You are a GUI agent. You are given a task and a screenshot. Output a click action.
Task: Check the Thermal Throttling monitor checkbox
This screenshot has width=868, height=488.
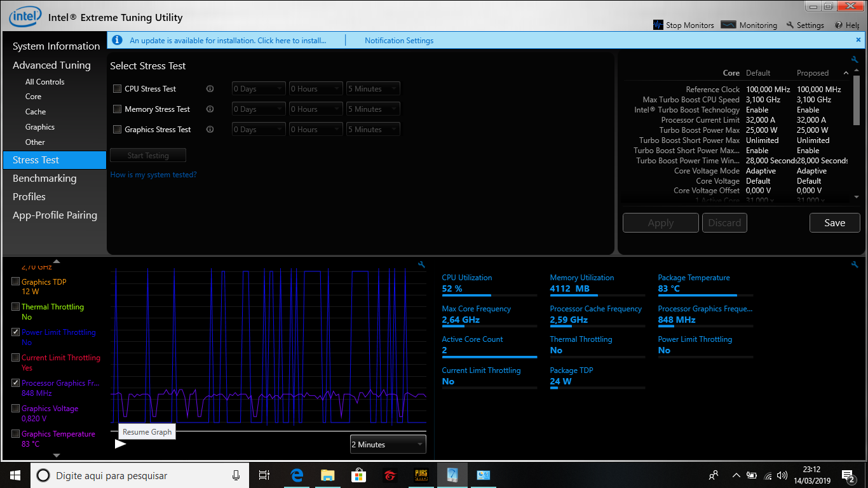coord(16,307)
